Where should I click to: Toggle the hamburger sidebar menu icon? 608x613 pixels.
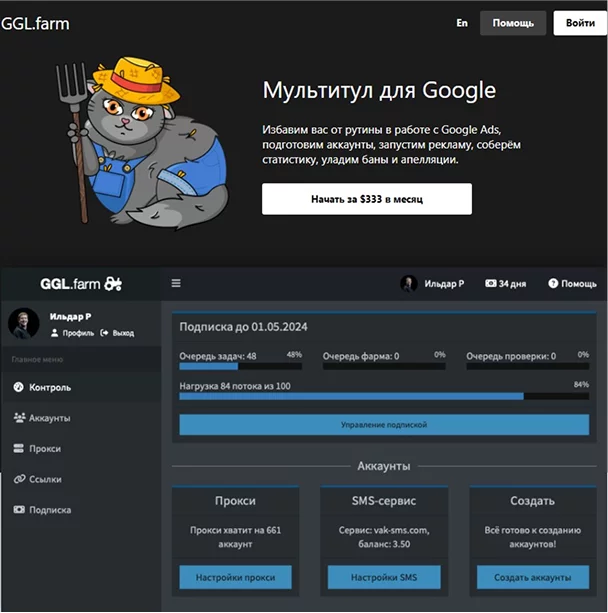click(x=176, y=283)
